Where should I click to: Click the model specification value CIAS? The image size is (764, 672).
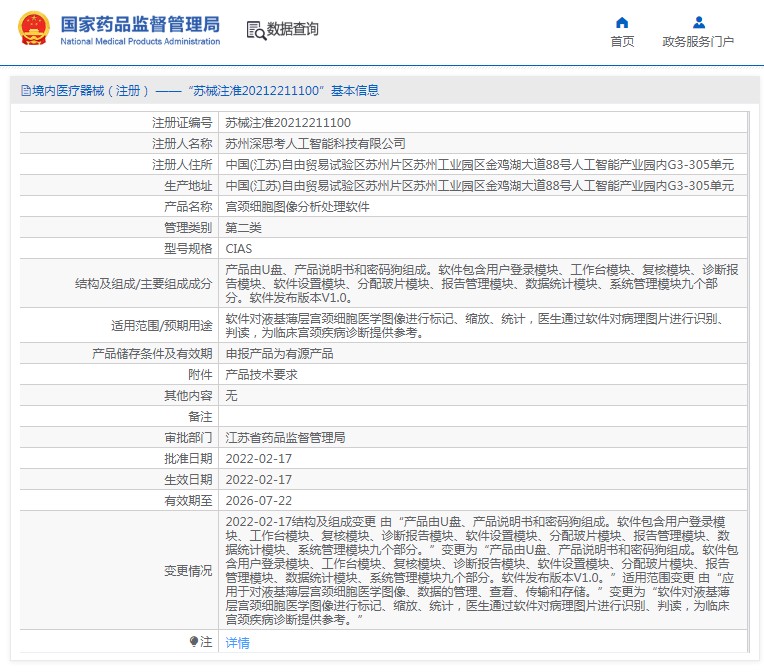(239, 248)
